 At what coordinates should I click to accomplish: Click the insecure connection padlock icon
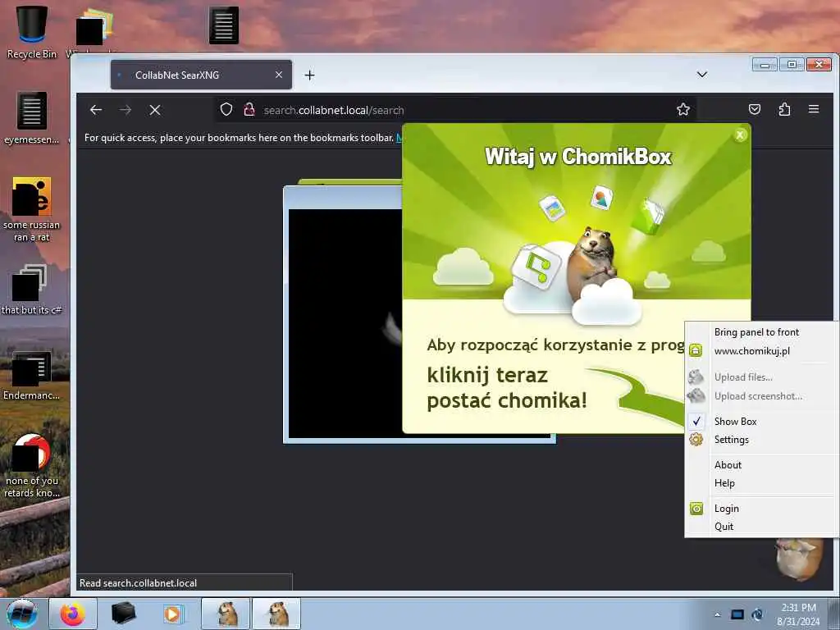coord(249,110)
